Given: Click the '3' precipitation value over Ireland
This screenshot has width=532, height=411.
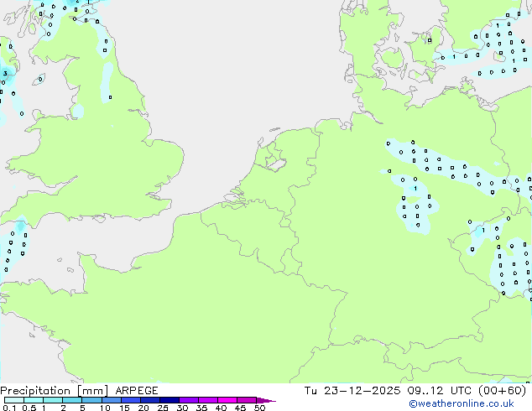Looking at the screenshot, I should tap(5, 74).
